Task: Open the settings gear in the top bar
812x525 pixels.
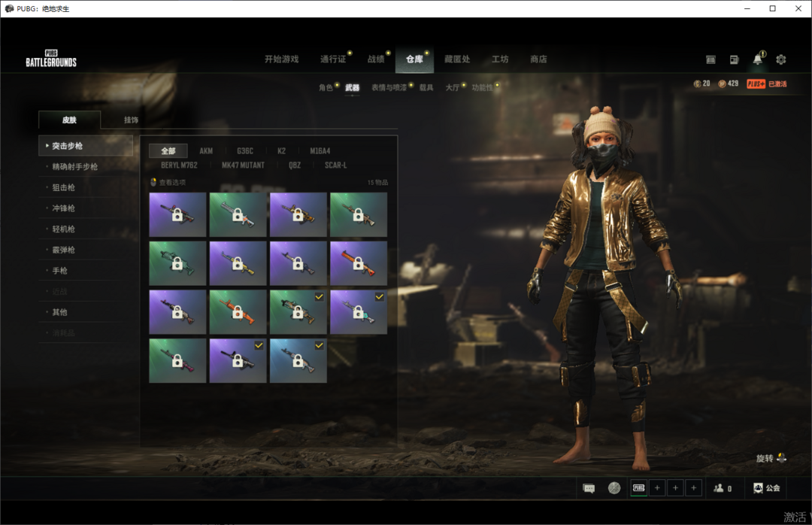Action: [x=781, y=59]
